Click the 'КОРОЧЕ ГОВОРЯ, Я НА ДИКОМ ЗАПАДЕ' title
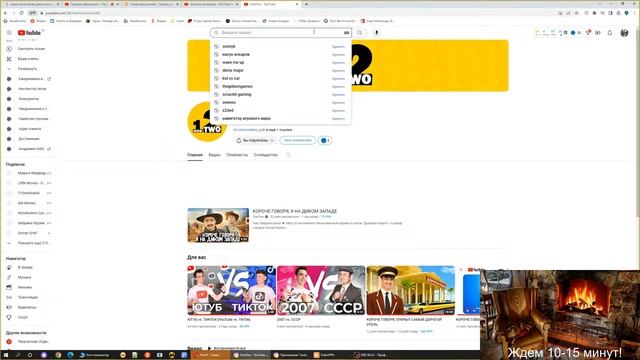Screen dimensions: 640x360 coord(294,211)
